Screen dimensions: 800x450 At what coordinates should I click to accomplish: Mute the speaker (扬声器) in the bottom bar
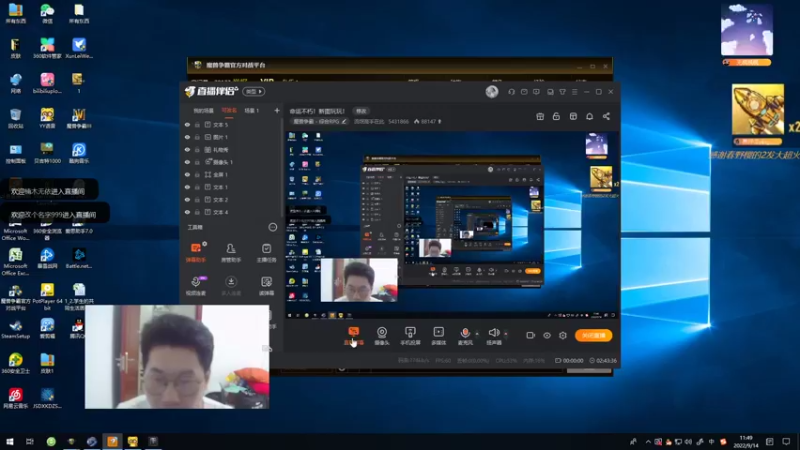point(493,336)
